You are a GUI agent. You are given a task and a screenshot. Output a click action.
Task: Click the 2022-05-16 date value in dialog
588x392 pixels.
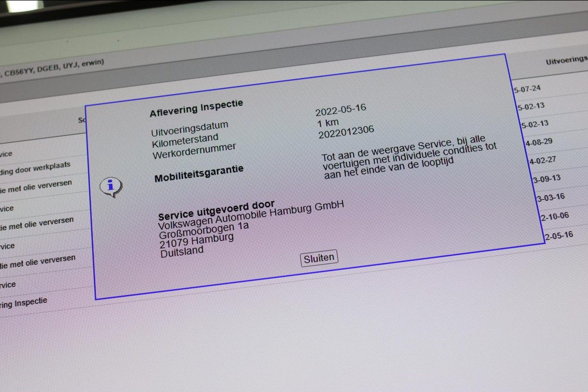click(341, 109)
